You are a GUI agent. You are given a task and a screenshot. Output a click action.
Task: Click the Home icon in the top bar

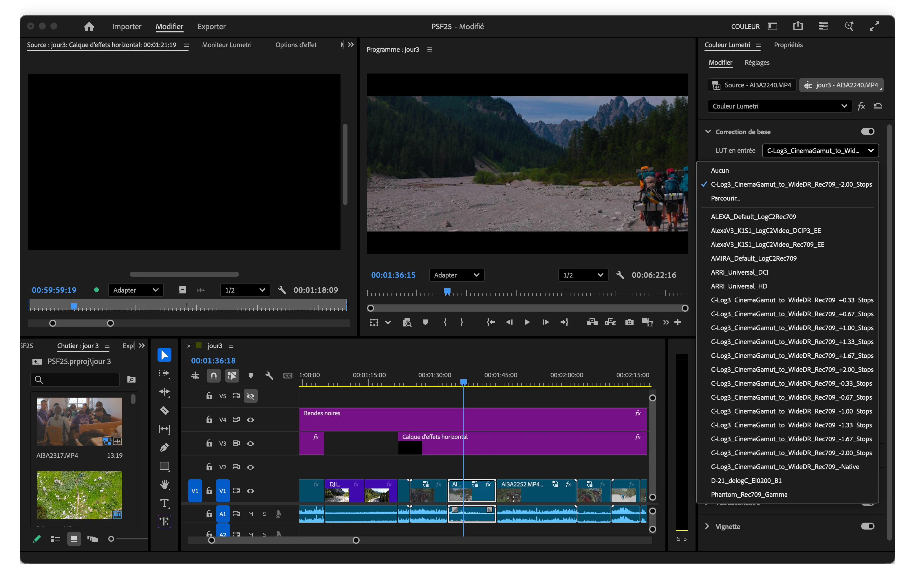89,26
